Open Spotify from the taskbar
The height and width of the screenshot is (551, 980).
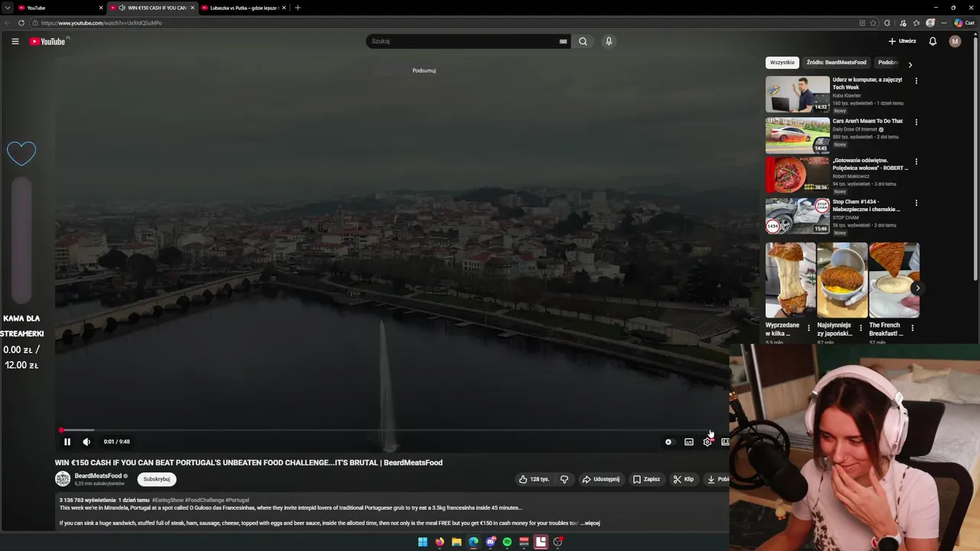507,542
